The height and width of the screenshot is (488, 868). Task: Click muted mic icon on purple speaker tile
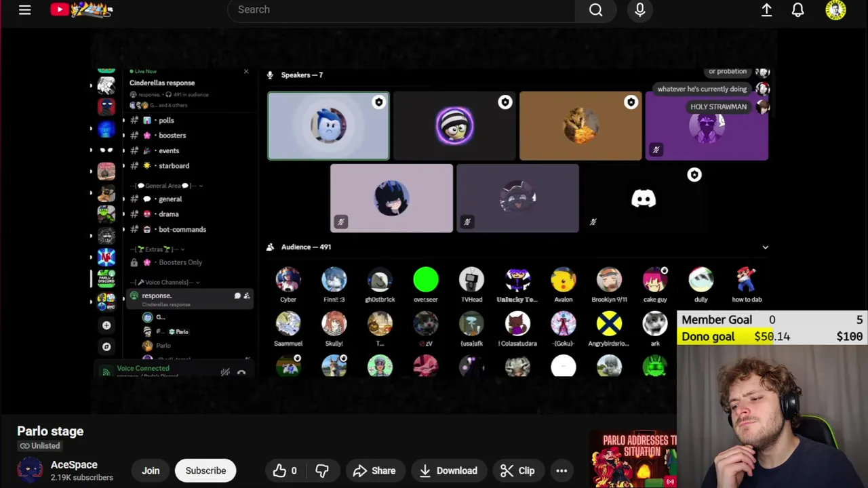point(656,150)
